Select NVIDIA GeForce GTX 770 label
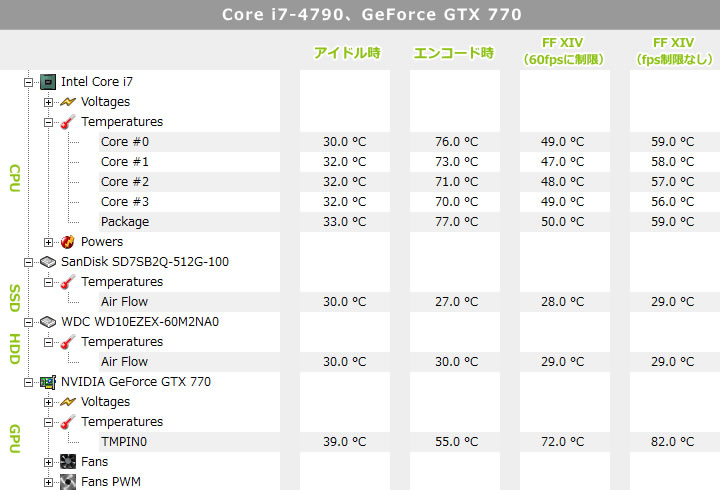720x490 pixels. [x=136, y=382]
